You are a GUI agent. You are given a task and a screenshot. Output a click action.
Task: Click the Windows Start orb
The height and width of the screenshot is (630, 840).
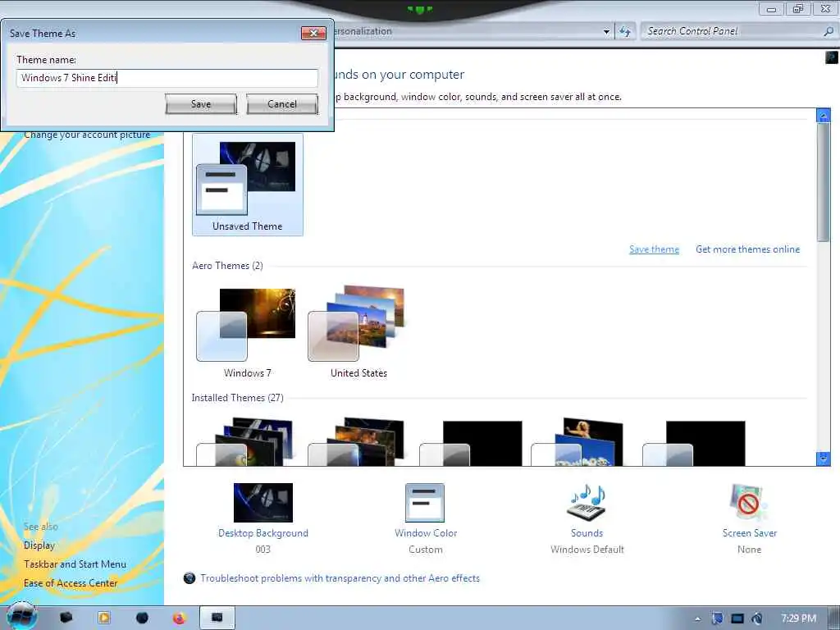point(21,617)
